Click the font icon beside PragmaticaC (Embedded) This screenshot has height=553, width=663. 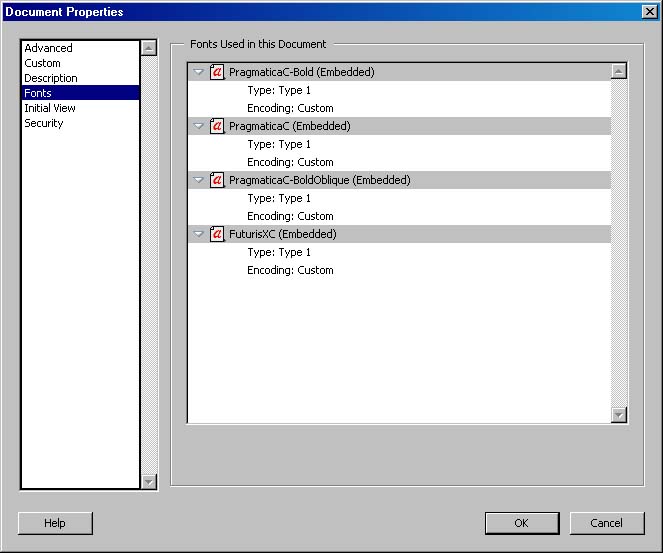click(x=217, y=126)
